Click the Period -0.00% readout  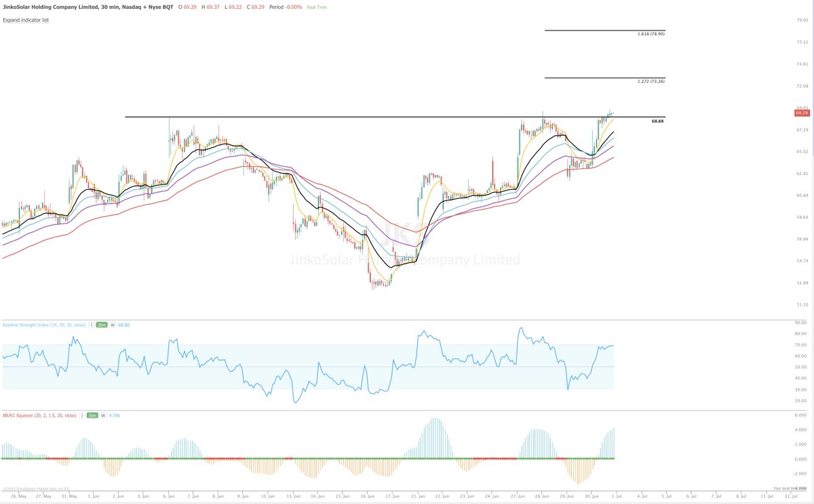[286, 7]
